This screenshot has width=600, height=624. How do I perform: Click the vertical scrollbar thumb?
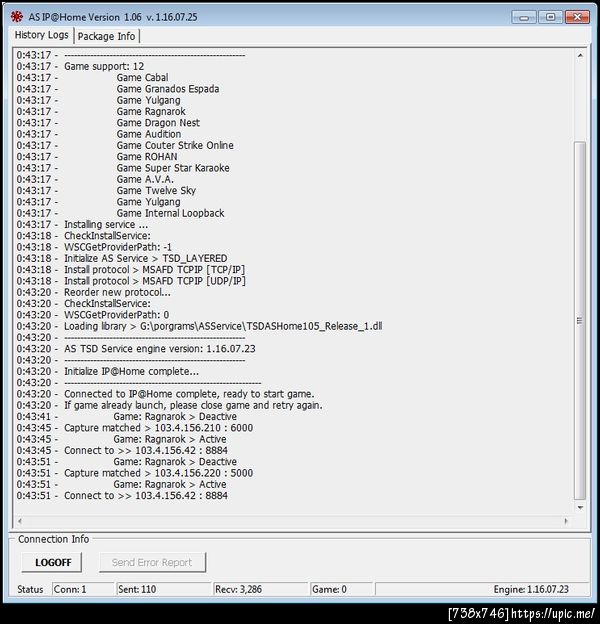(x=580, y=320)
